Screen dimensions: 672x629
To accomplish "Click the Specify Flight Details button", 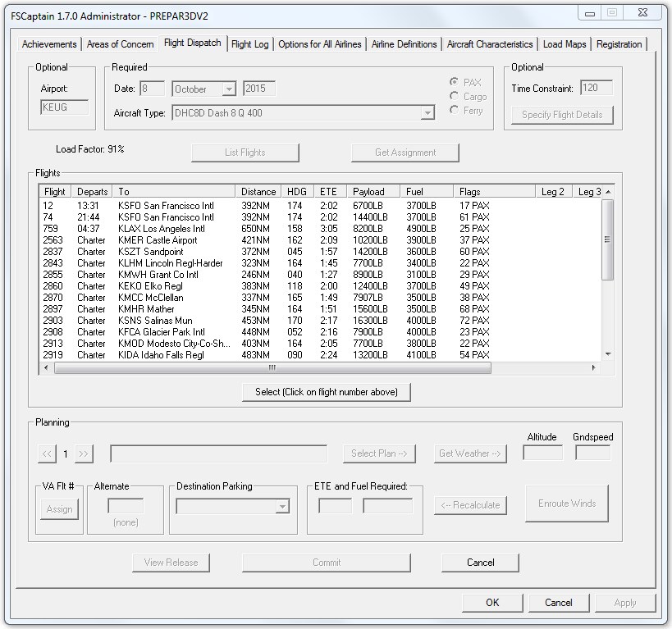I will pyautogui.click(x=562, y=115).
